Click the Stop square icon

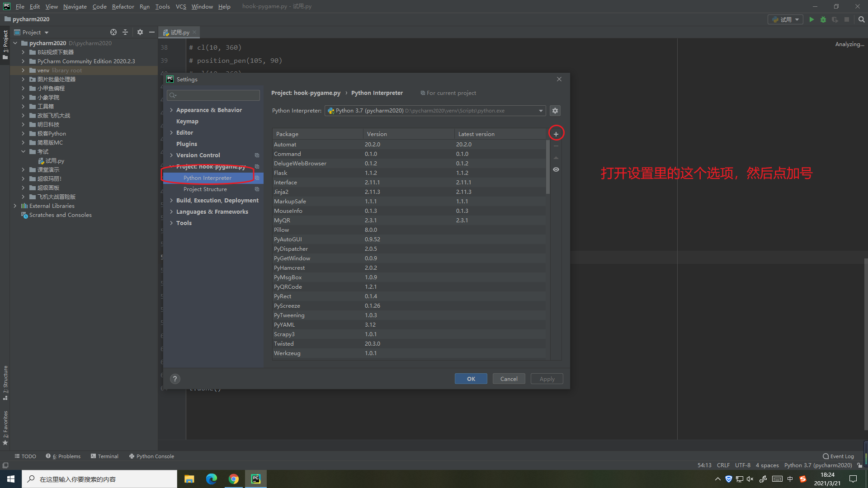pos(847,19)
